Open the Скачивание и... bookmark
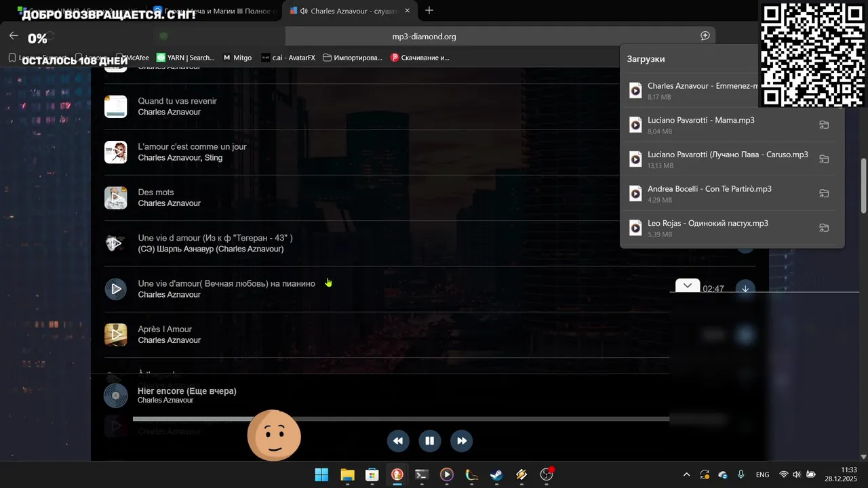The image size is (868, 488). coord(420,58)
